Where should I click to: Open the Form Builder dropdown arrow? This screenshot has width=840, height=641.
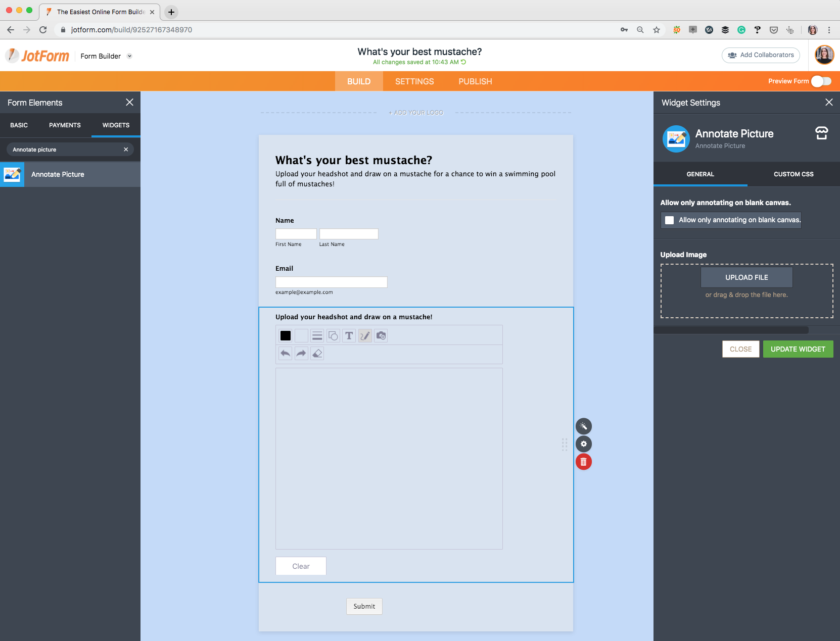tap(130, 56)
